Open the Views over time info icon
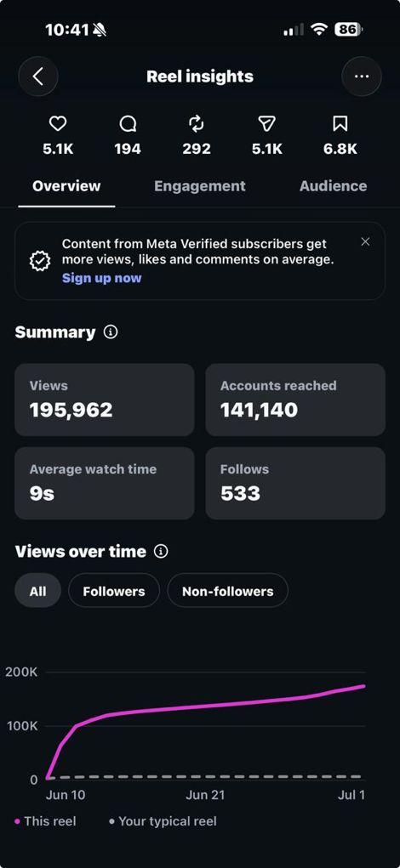Screen dimensions: 400x868 click(161, 552)
